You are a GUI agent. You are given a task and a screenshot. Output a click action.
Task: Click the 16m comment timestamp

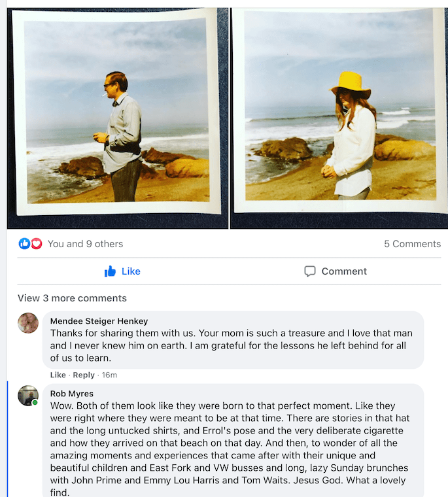[x=110, y=375]
